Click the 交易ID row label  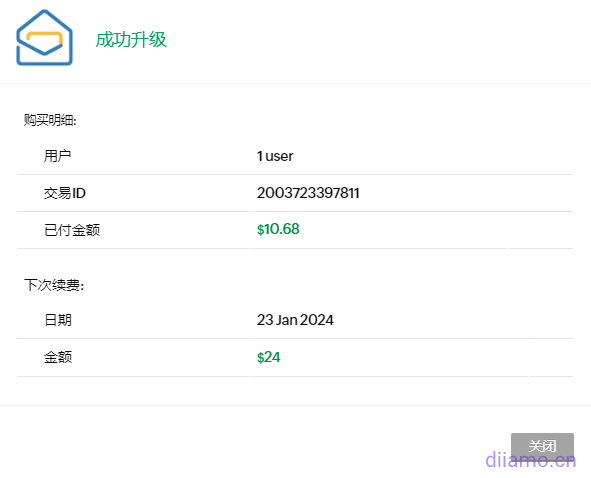point(64,193)
